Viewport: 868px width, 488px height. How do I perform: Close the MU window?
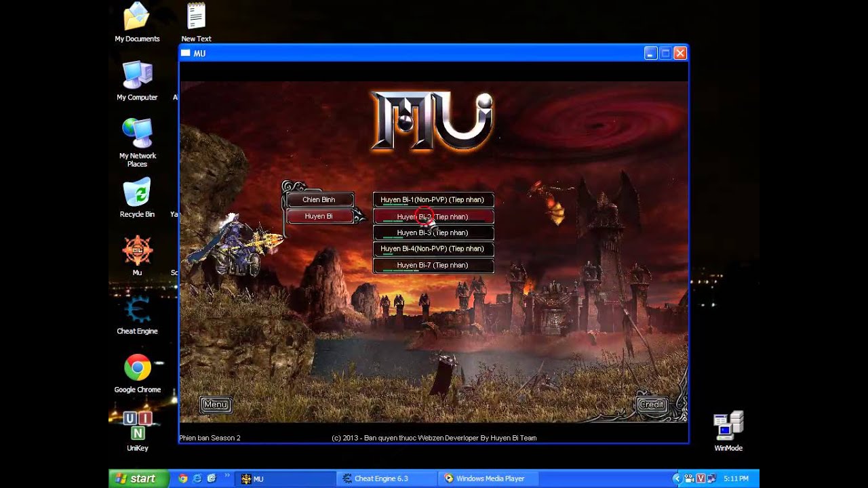point(680,54)
